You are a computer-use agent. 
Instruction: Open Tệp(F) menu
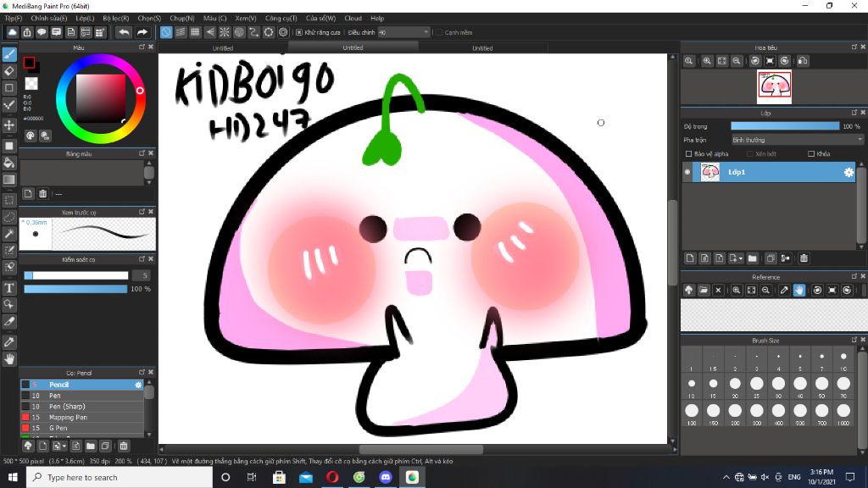click(x=14, y=19)
